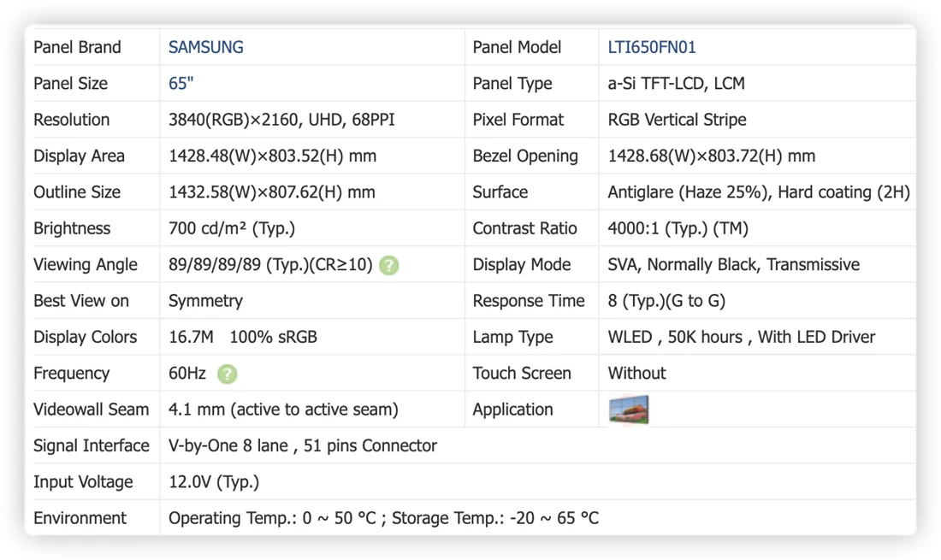
Task: Click the Bezel Opening dimensions value
Action: pyautogui.click(x=711, y=156)
